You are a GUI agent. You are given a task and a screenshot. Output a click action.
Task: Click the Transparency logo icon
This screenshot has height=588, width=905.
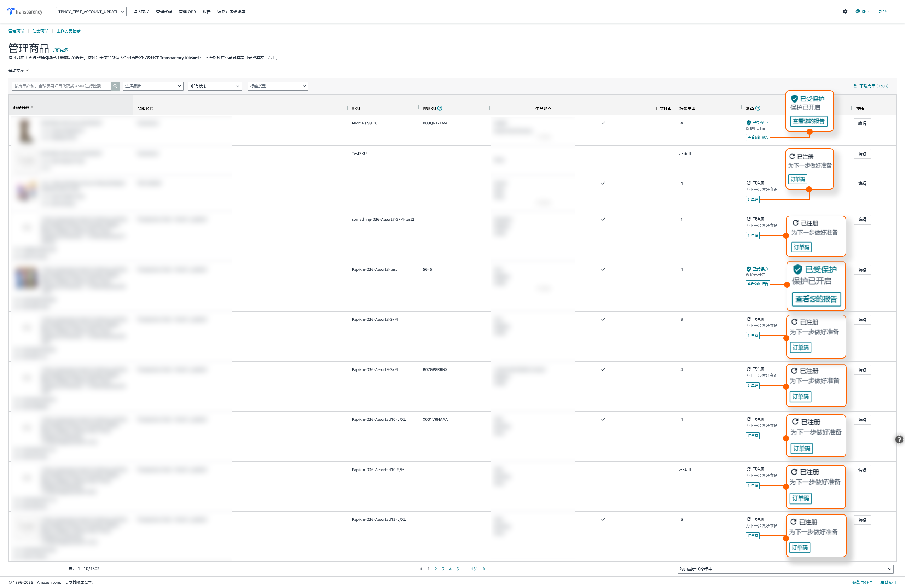11,11
